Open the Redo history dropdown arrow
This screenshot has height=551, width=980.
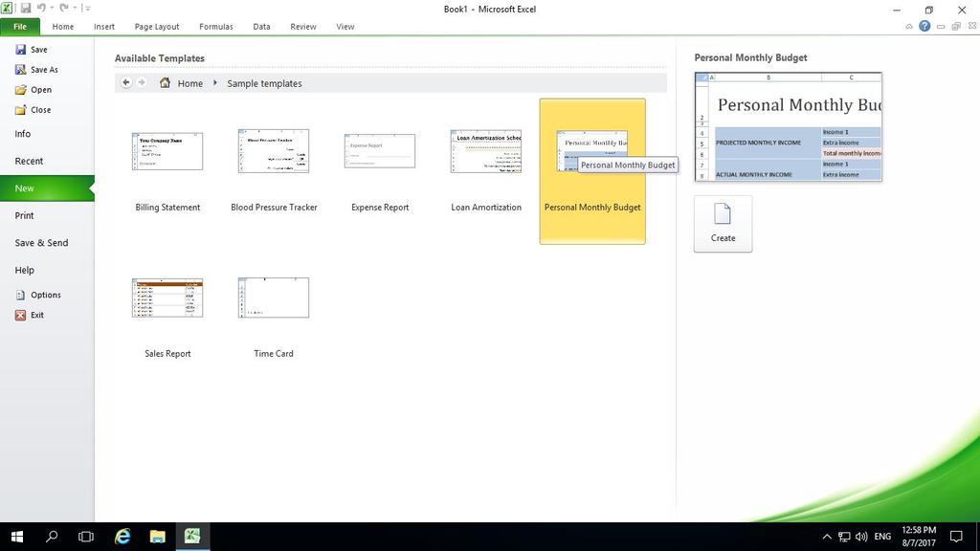coord(75,8)
